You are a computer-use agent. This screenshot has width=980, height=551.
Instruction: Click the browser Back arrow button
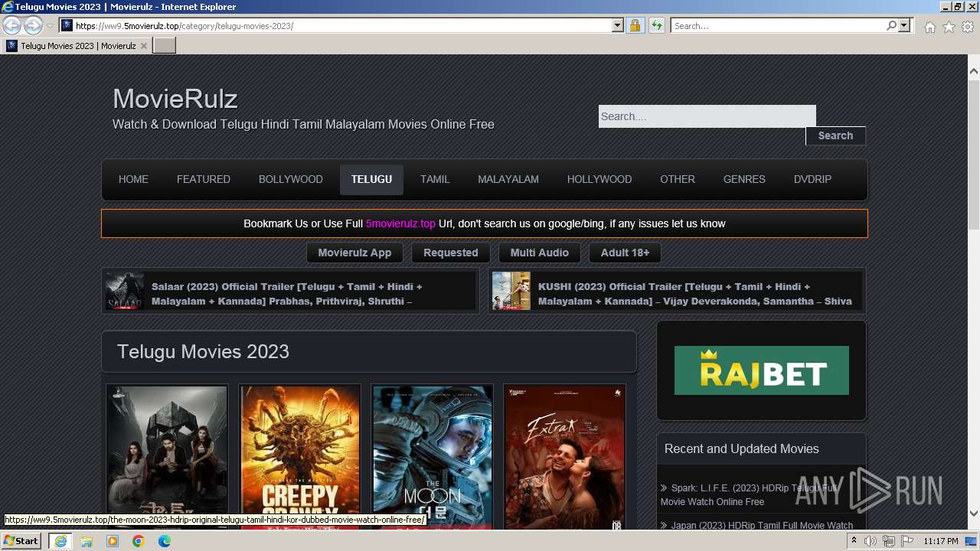point(11,25)
